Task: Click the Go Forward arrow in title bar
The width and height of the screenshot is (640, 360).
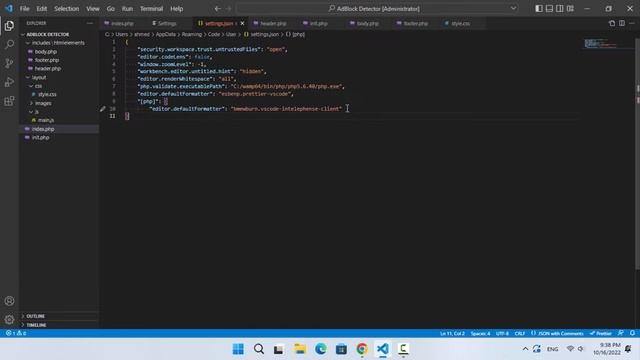Action: point(229,9)
